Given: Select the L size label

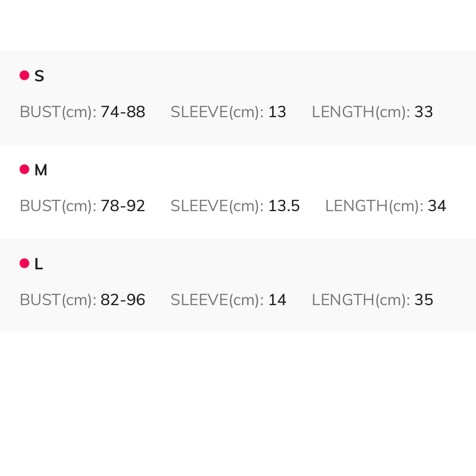Looking at the screenshot, I should click(39, 264).
